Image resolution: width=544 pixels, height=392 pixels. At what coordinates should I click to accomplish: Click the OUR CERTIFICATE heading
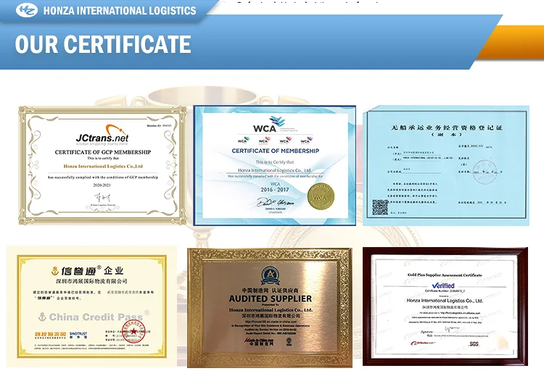tap(103, 44)
